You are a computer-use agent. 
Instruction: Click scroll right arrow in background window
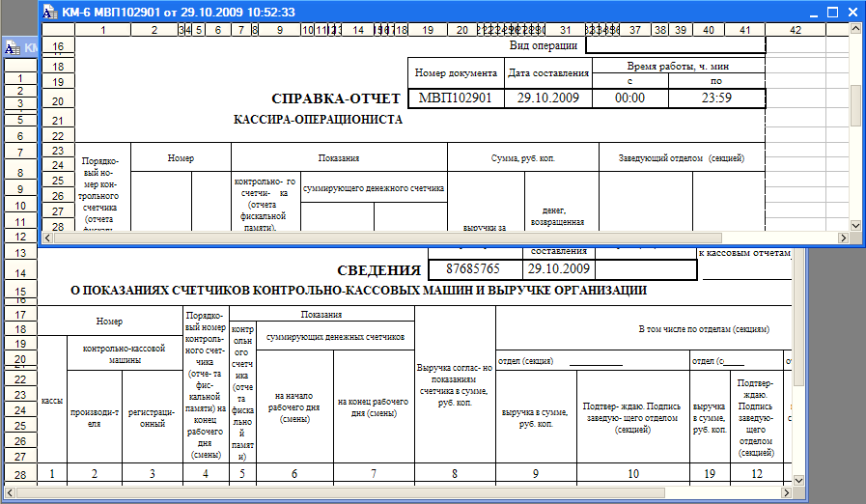[x=787, y=492]
